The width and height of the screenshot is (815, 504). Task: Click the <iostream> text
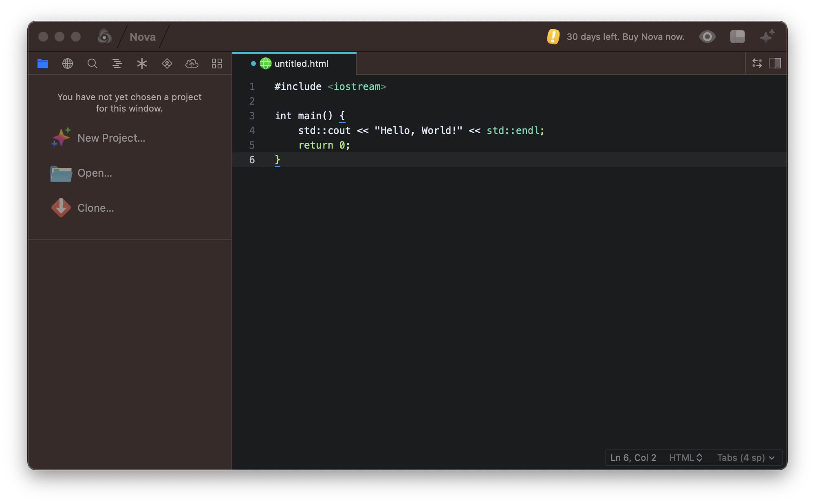tap(357, 87)
